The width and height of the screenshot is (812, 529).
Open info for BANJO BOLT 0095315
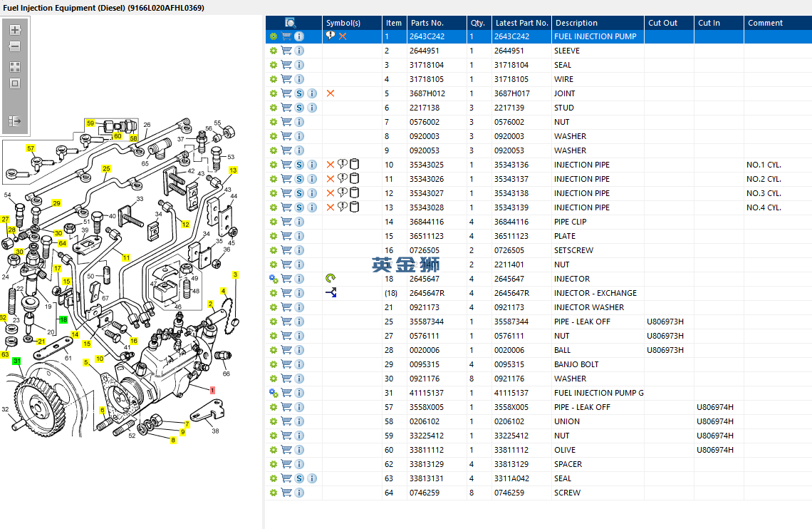click(x=299, y=364)
